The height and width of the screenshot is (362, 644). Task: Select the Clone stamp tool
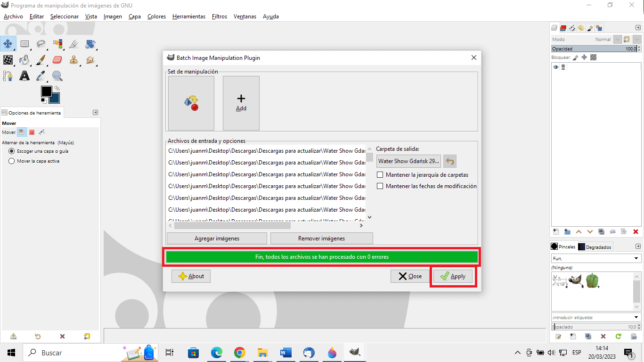point(73,60)
